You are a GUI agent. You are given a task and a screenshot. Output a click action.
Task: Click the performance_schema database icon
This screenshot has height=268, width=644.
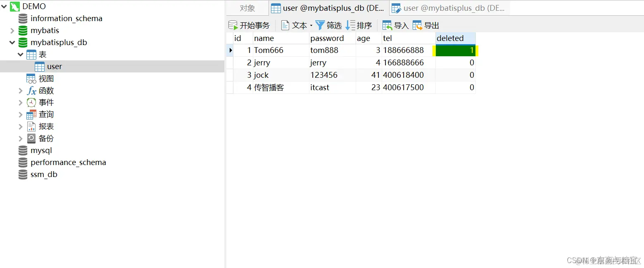pyautogui.click(x=23, y=163)
